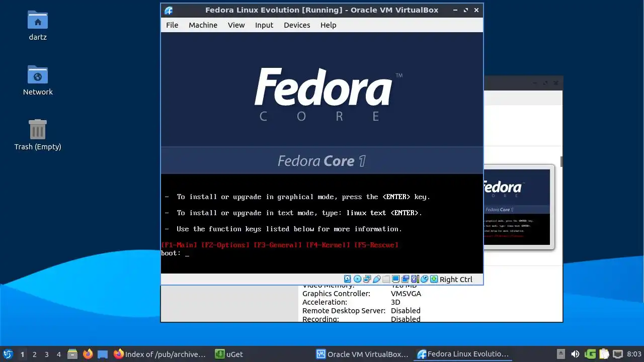
Task: Click the USB devices icon in VM status bar
Action: (376, 279)
